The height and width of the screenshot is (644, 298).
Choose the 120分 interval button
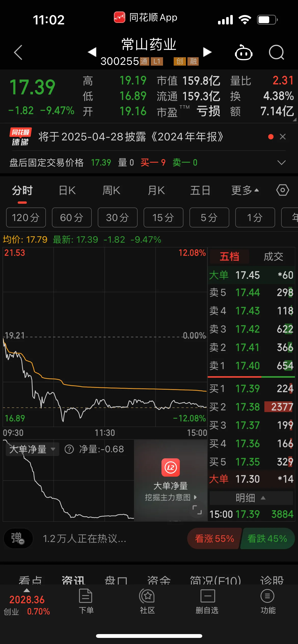tap(26, 217)
